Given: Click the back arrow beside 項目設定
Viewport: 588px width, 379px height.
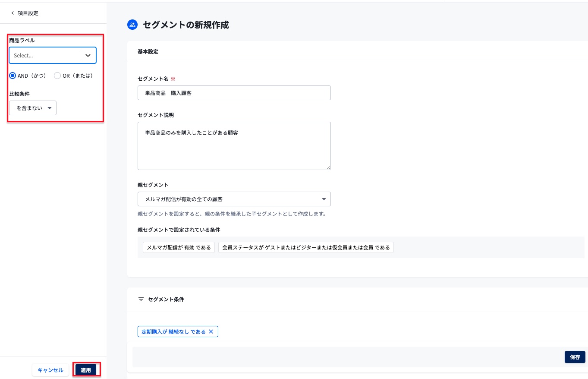Looking at the screenshot, I should 13,13.
